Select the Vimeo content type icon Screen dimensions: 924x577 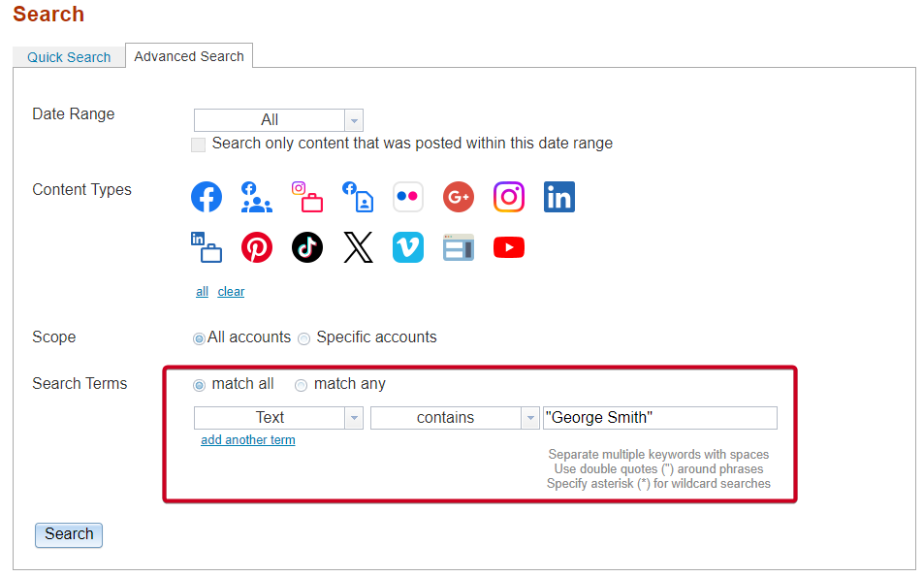408,247
